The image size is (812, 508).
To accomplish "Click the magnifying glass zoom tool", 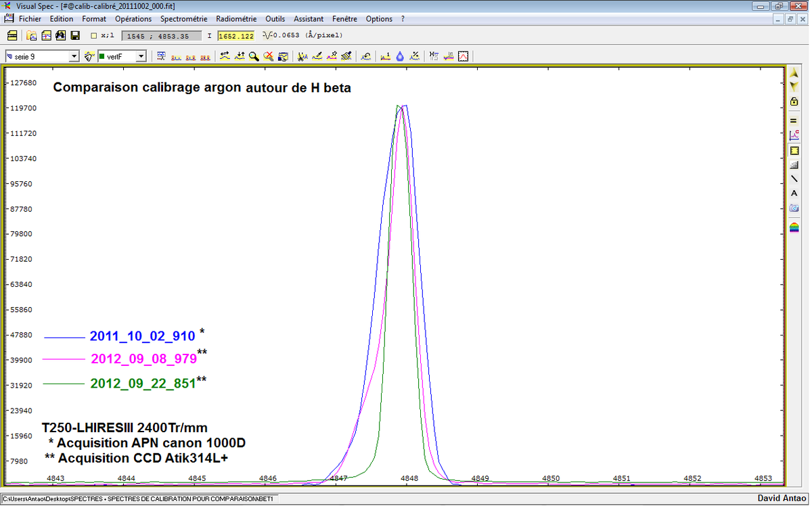I will 254,57.
